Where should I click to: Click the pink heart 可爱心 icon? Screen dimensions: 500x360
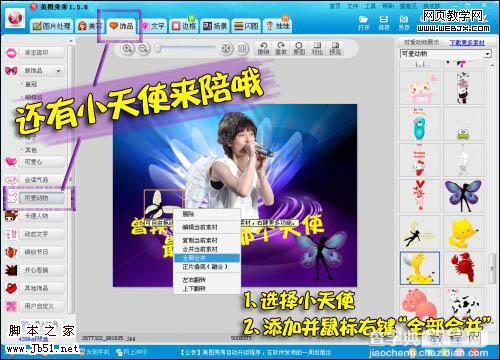[11, 162]
